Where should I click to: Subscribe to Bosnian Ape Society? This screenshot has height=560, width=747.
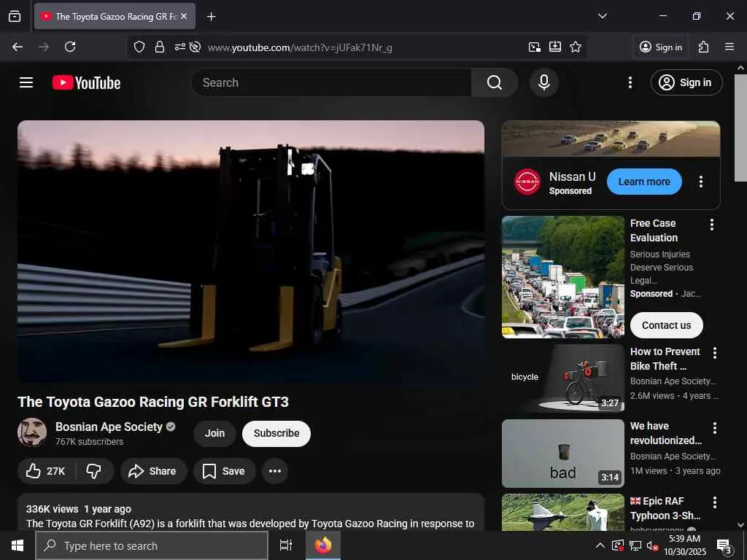point(276,433)
